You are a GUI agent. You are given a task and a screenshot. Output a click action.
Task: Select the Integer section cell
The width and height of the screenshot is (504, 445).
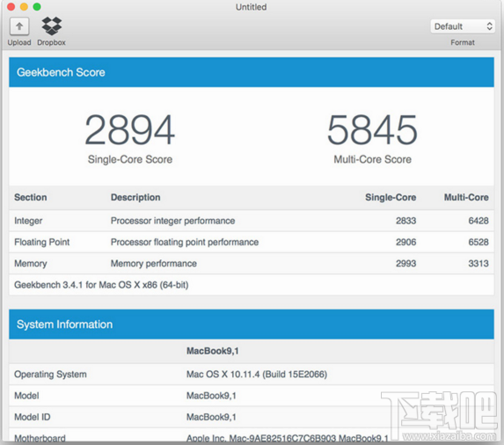coord(28,221)
